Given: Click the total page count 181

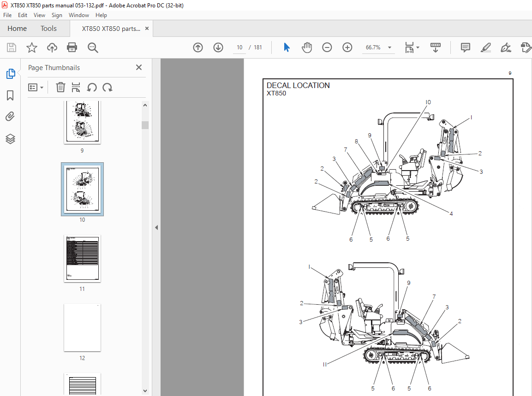Looking at the screenshot, I should (x=258, y=47).
